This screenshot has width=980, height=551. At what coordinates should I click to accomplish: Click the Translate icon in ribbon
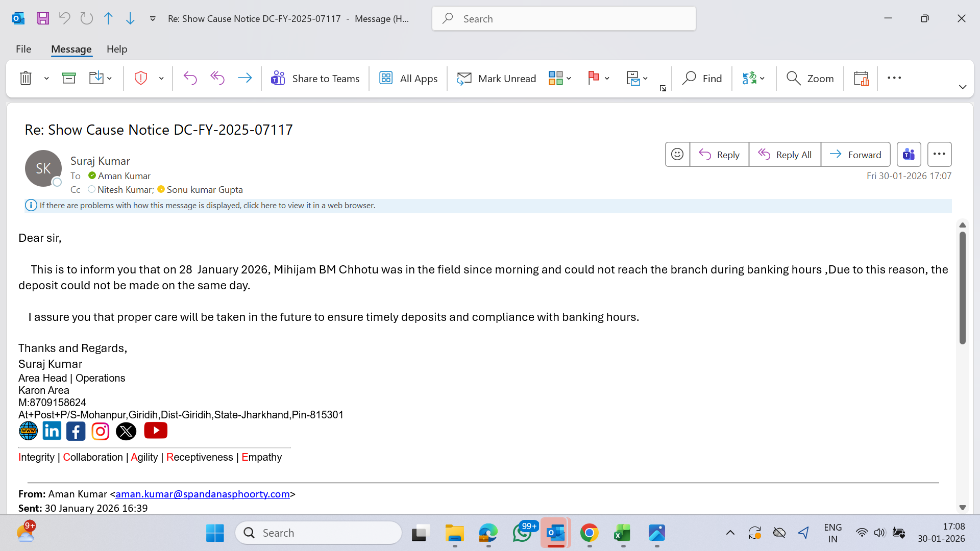pos(749,78)
